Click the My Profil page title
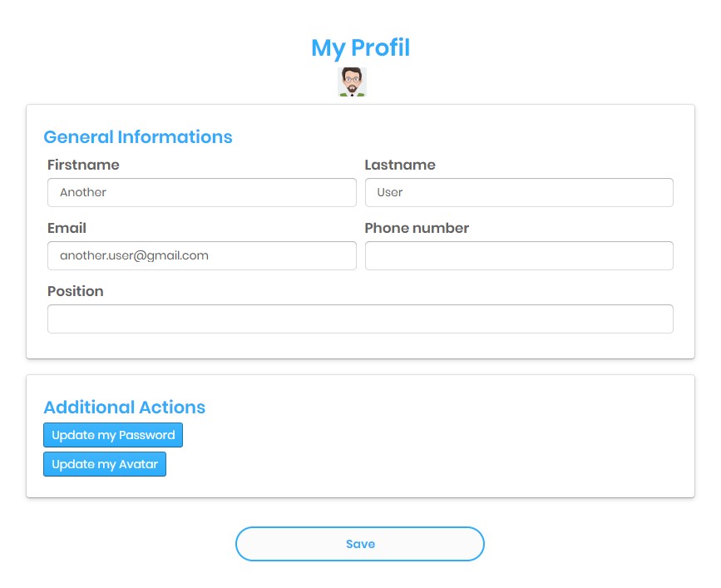The height and width of the screenshot is (588, 721). pos(360,47)
